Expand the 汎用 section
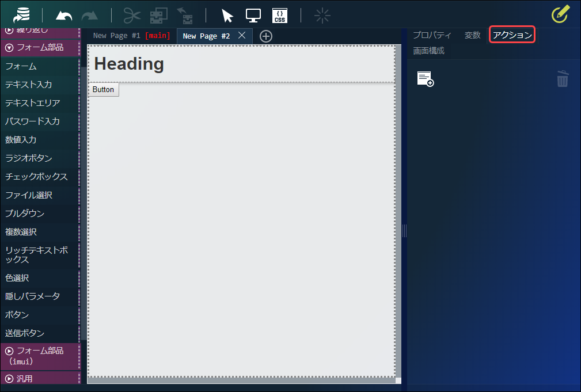The height and width of the screenshot is (392, 581). tap(40, 379)
